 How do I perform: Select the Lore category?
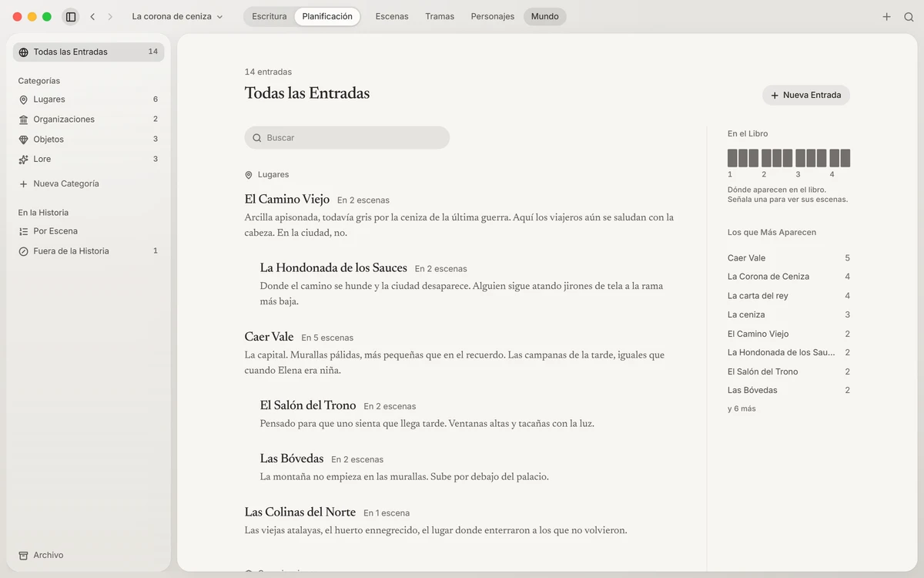coord(89,160)
